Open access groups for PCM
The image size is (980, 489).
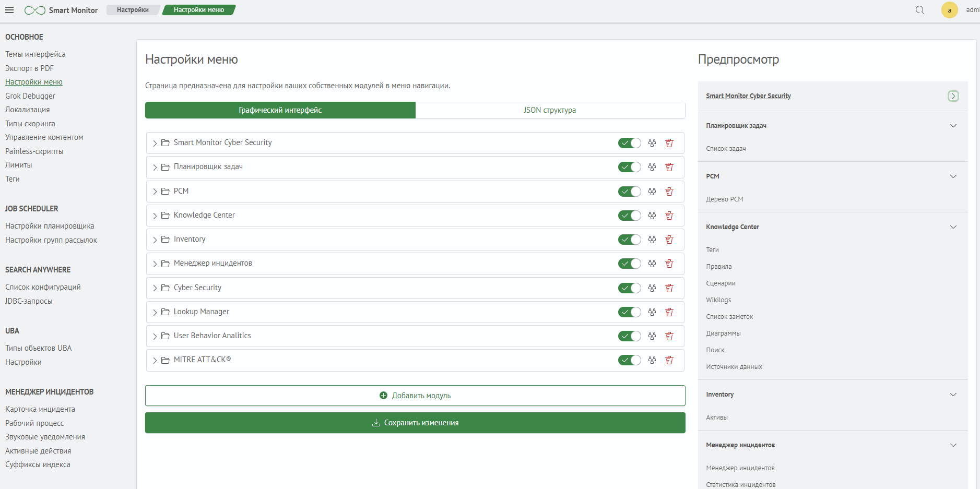tap(652, 192)
